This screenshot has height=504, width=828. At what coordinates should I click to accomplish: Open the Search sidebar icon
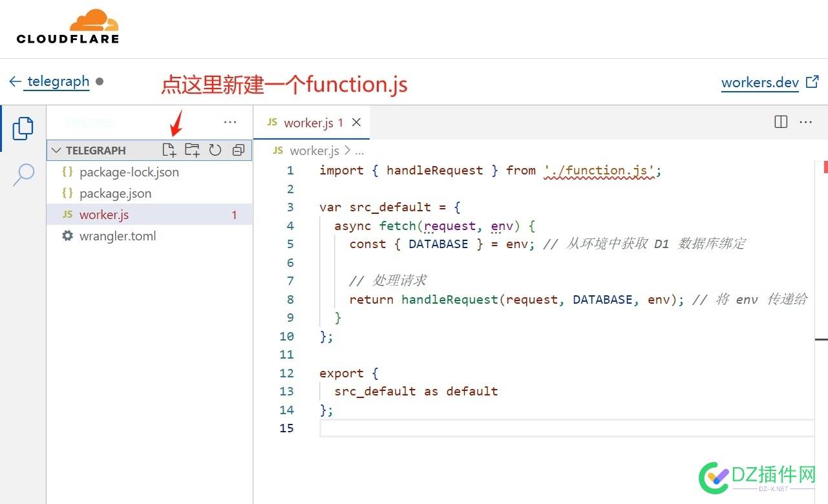click(23, 174)
